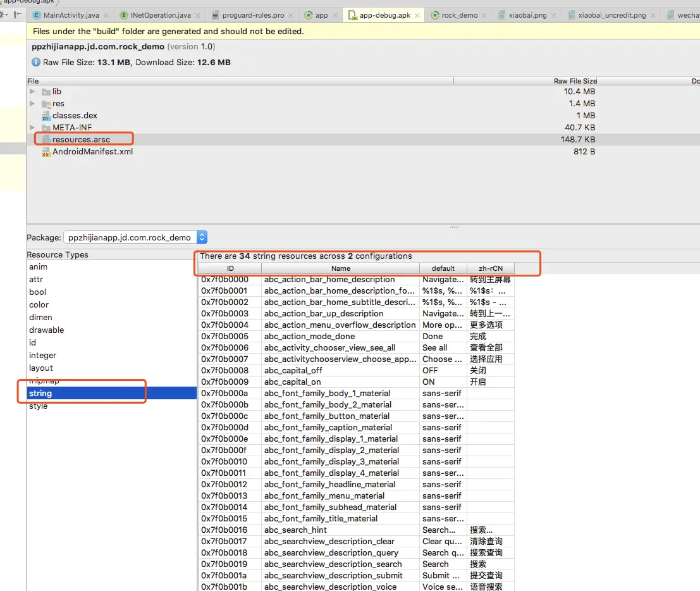Screen dimensions: 700x591
Task: Expand the res folder
Action: 32,103
